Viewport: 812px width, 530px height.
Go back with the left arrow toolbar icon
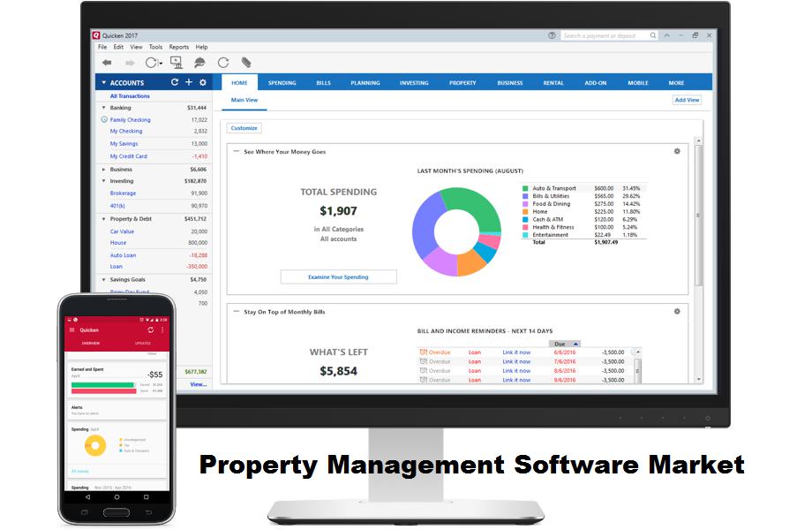pos(107,63)
